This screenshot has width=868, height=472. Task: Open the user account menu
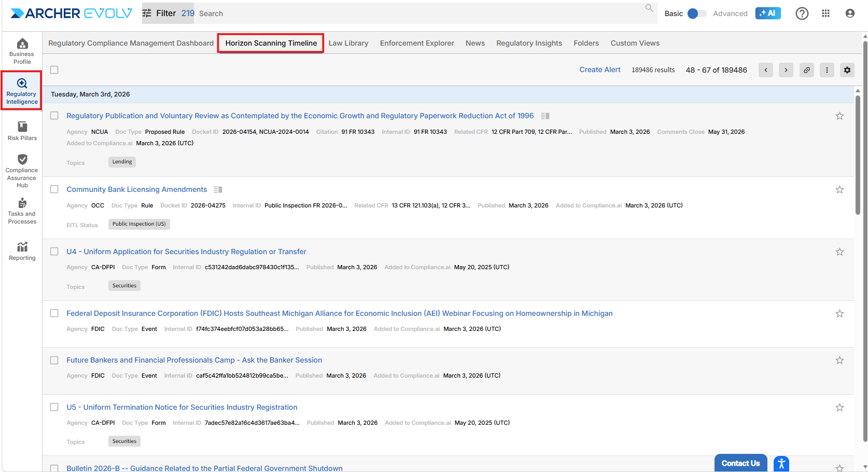pyautogui.click(x=849, y=13)
